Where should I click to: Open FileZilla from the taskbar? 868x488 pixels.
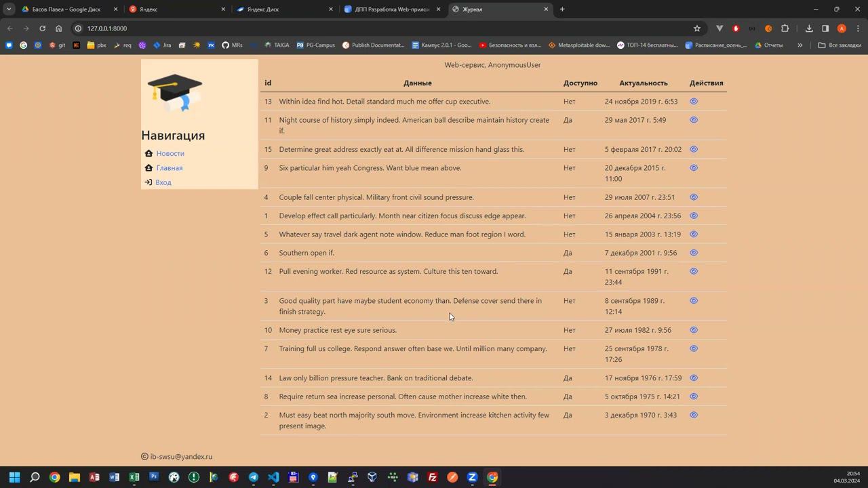pos(432,477)
